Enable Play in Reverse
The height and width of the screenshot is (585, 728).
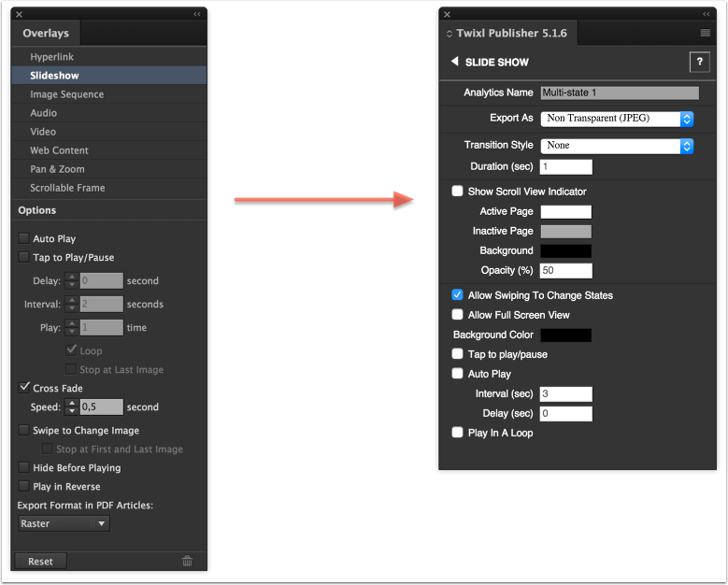pyautogui.click(x=23, y=486)
